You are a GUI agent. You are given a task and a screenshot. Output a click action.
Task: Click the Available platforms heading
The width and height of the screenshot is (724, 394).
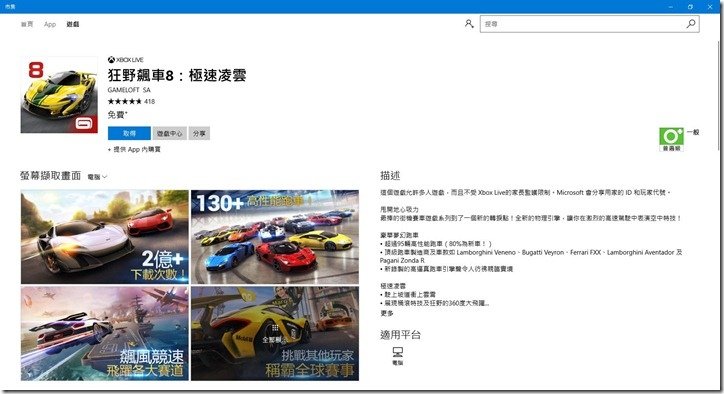point(400,335)
